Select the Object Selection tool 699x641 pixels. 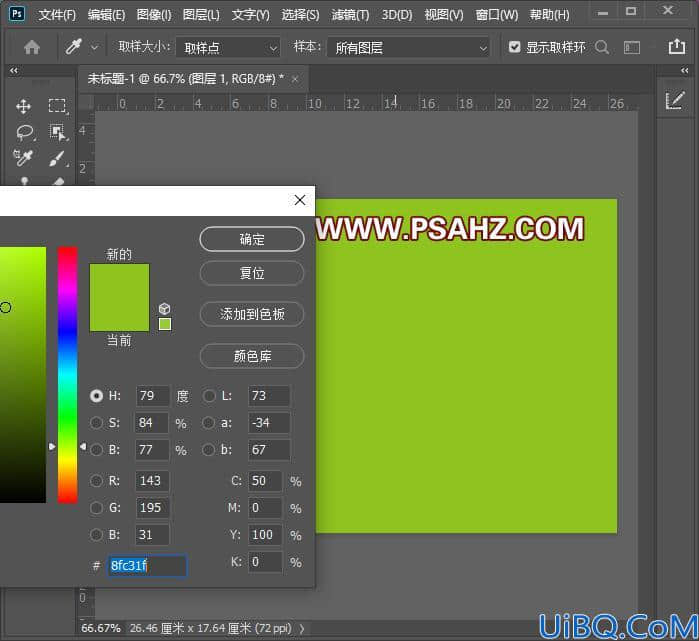pos(58,132)
